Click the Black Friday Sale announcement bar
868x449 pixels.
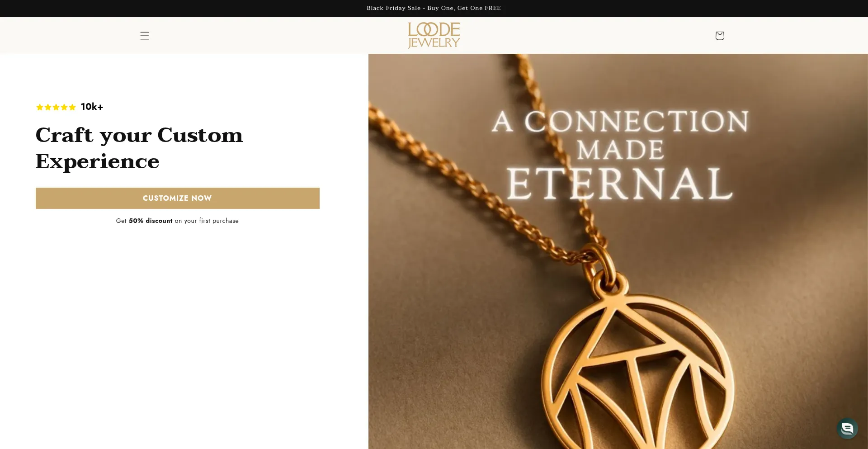(x=434, y=8)
